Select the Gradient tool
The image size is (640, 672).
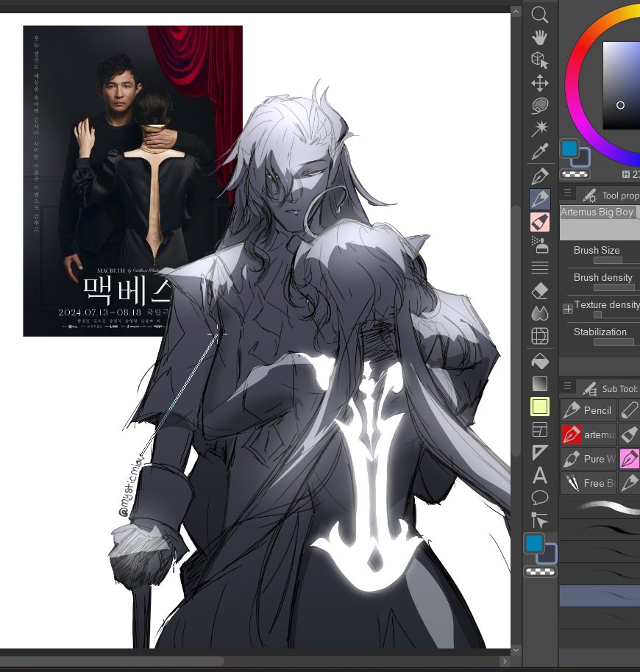(540, 384)
